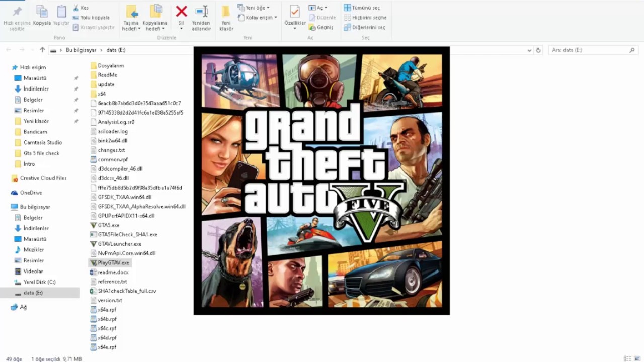This screenshot has width=644, height=362.
Task: Click the Up arrow navigation button
Action: point(42,50)
